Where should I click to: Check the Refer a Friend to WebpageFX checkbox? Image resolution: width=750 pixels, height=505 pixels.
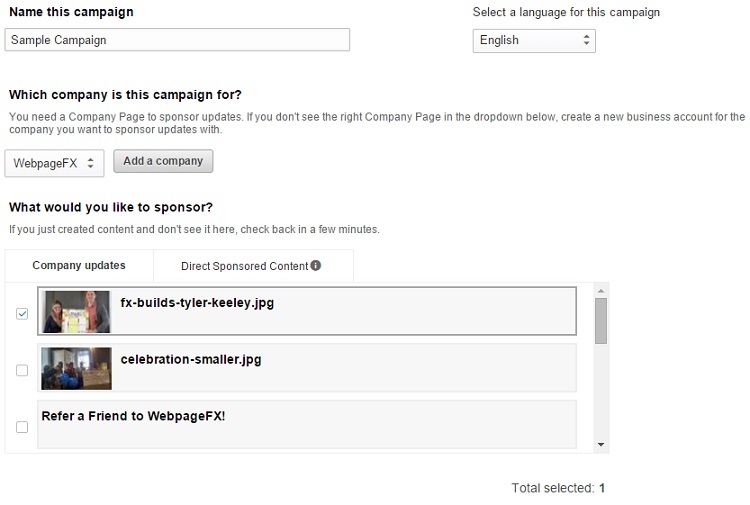pos(22,427)
